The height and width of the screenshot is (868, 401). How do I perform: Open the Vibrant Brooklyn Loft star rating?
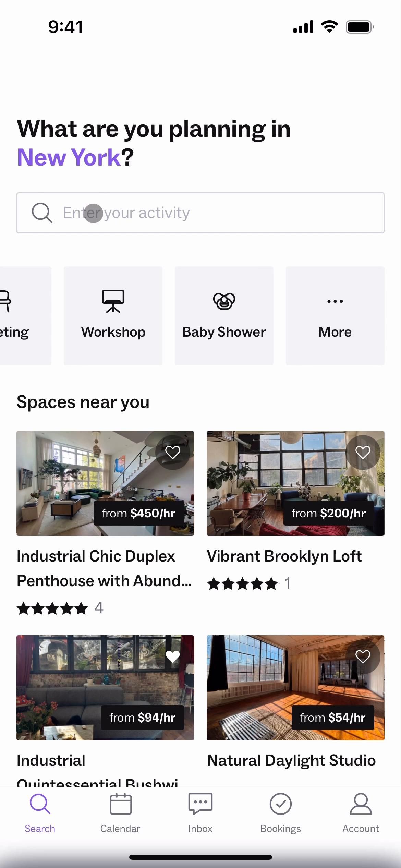point(243,583)
